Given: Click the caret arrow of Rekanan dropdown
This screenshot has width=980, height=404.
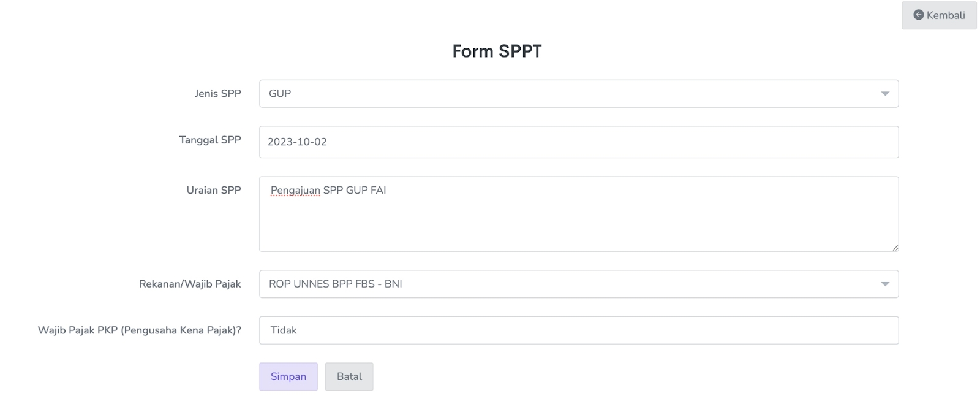Looking at the screenshot, I should pos(885,284).
